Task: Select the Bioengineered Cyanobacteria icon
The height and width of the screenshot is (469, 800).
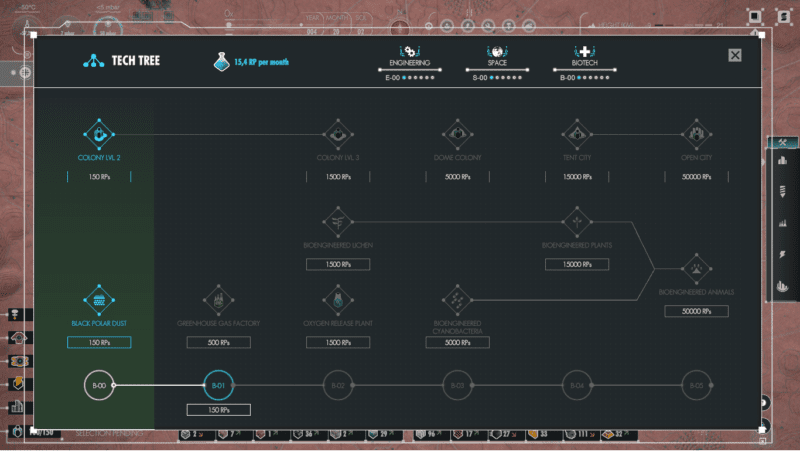Action: coord(457,299)
